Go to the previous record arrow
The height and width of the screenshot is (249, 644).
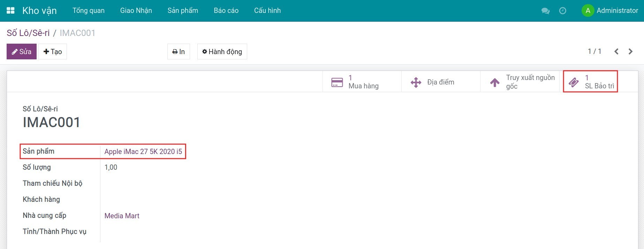point(616,52)
